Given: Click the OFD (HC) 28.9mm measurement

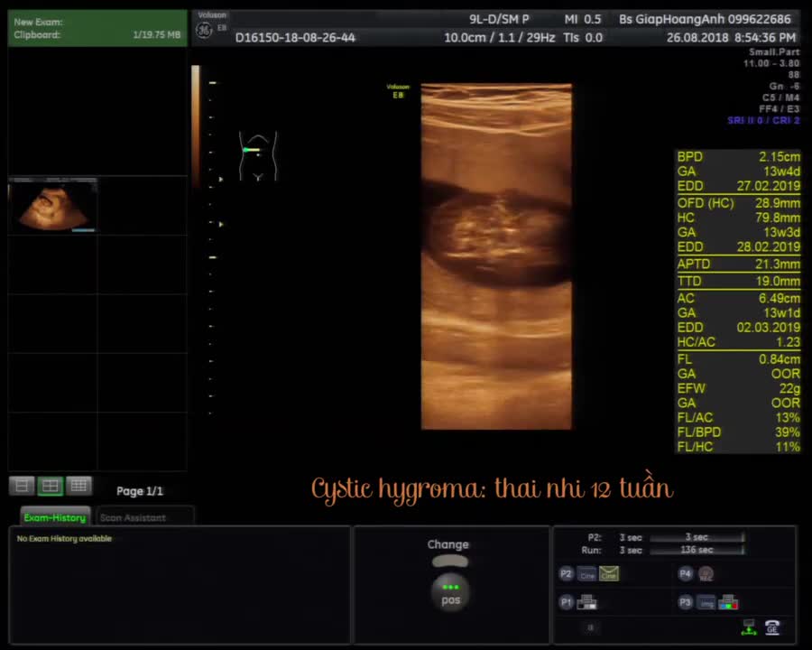Looking at the screenshot, I should coord(738,202).
